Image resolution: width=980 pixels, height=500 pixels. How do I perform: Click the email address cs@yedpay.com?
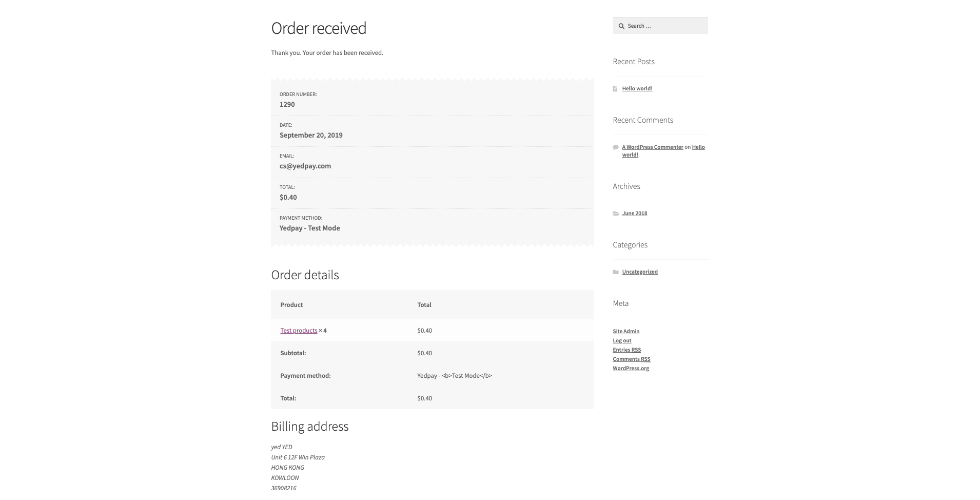(305, 166)
